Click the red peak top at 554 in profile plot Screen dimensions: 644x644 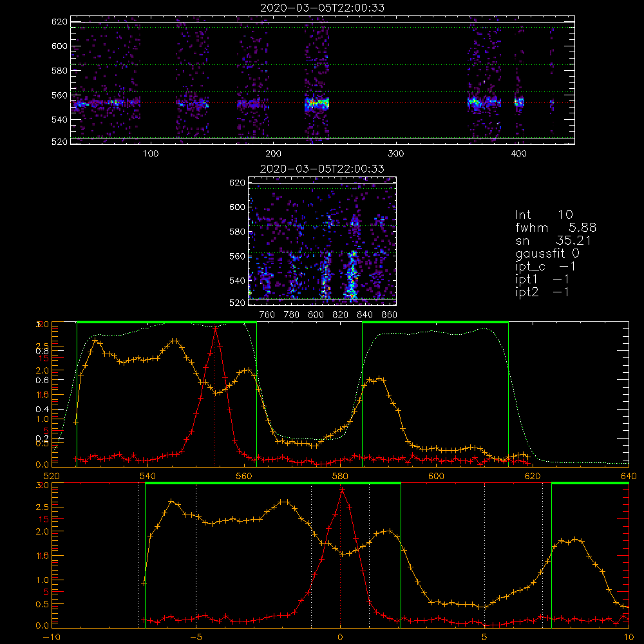(215, 328)
